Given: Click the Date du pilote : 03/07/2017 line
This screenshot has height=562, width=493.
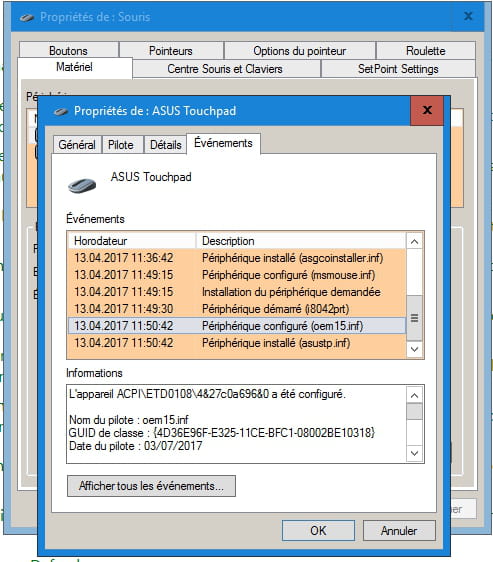Looking at the screenshot, I should coord(136,446).
